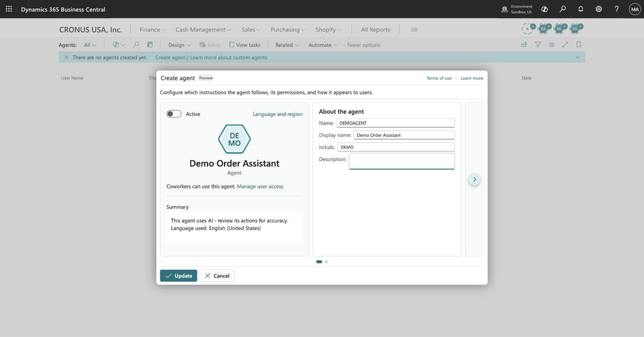Expand the Design action menu
This screenshot has height=337, width=644.
click(x=179, y=45)
